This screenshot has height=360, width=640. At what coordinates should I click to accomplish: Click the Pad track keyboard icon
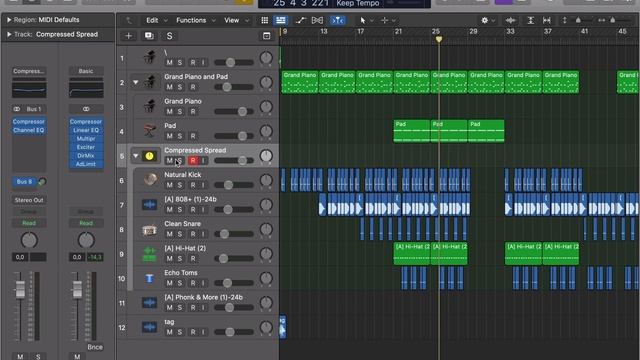coord(149,131)
